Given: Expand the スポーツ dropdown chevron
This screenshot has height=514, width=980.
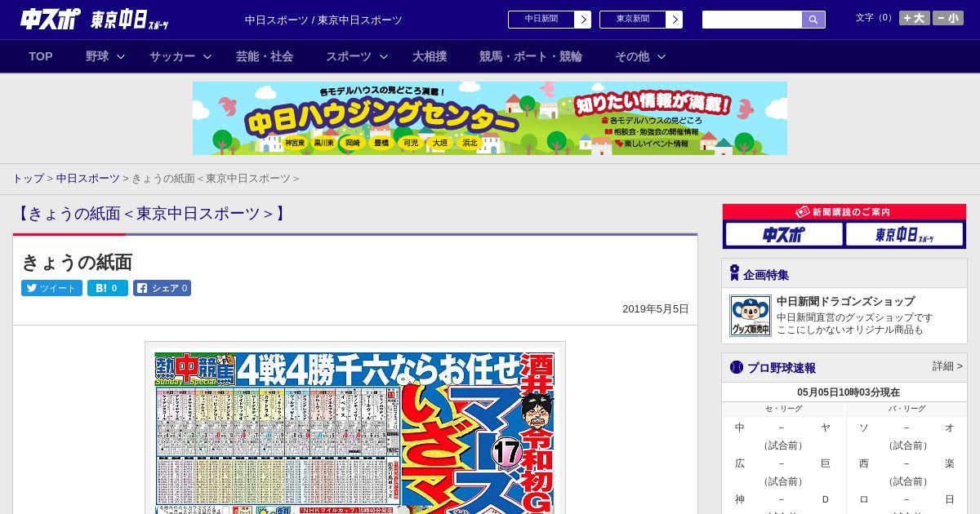Looking at the screenshot, I should click(384, 56).
